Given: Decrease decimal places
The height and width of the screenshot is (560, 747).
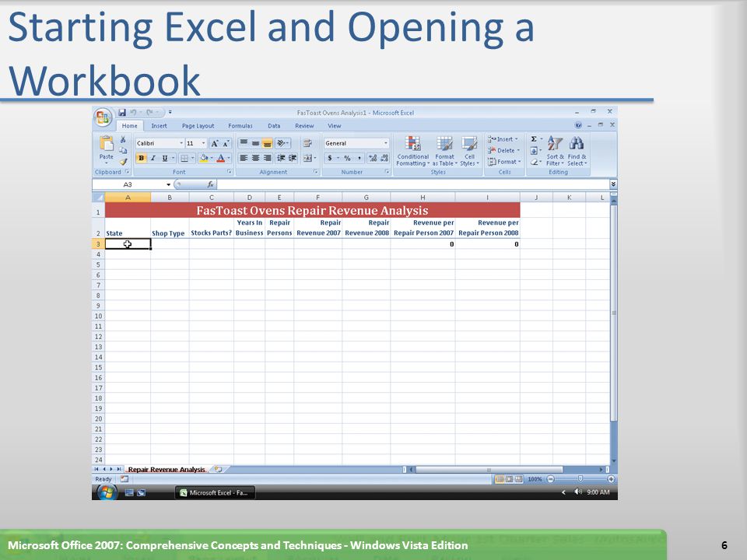Looking at the screenshot, I should click(384, 158).
